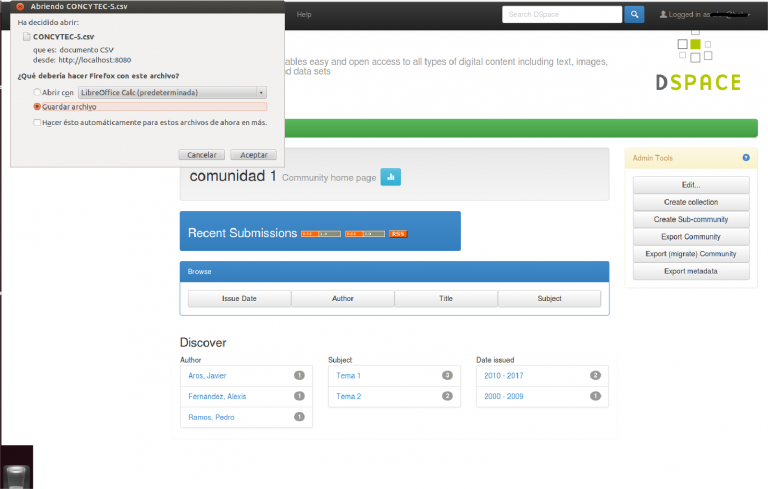Open the trash icon in the dock

[x=16, y=476]
